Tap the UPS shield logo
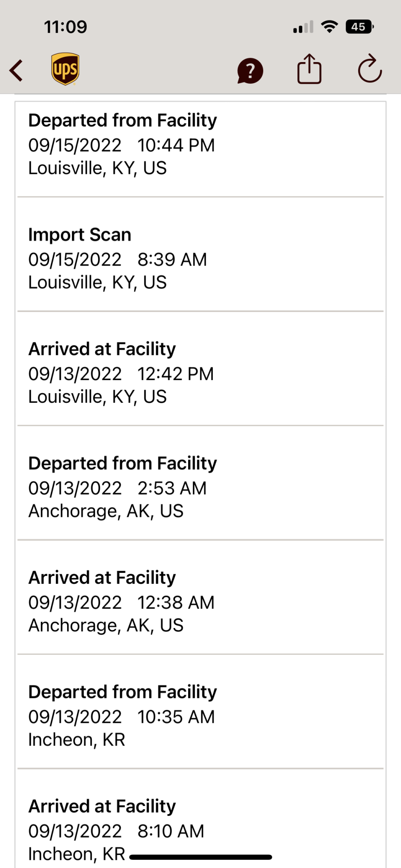 click(x=65, y=69)
